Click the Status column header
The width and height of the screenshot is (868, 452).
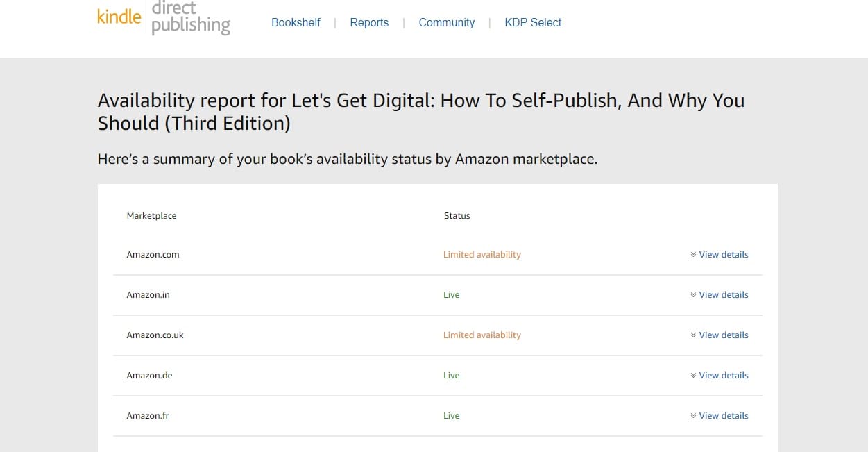click(457, 216)
